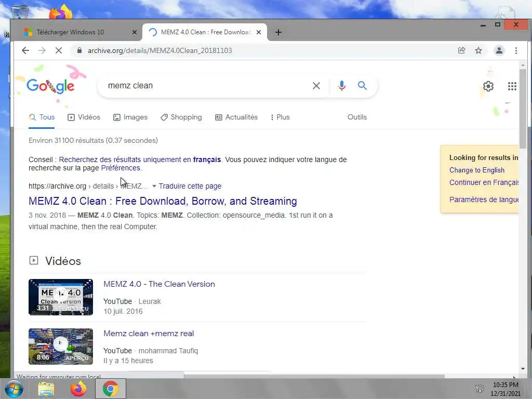View site info via the lock icon

(x=79, y=50)
